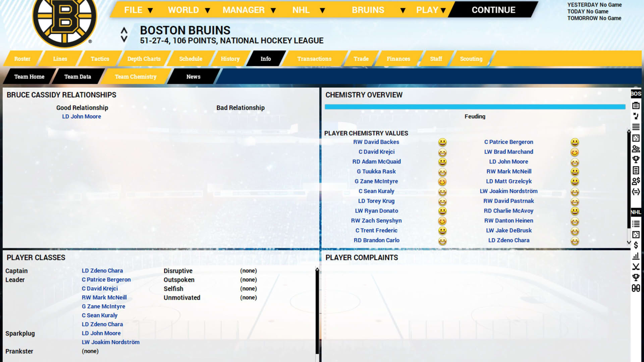Open the BOS lines list icon
This screenshot has height=362, width=644.
[x=636, y=127]
